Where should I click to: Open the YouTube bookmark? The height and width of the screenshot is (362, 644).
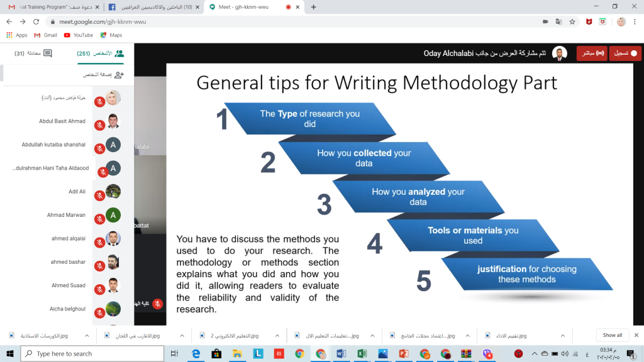pos(79,35)
